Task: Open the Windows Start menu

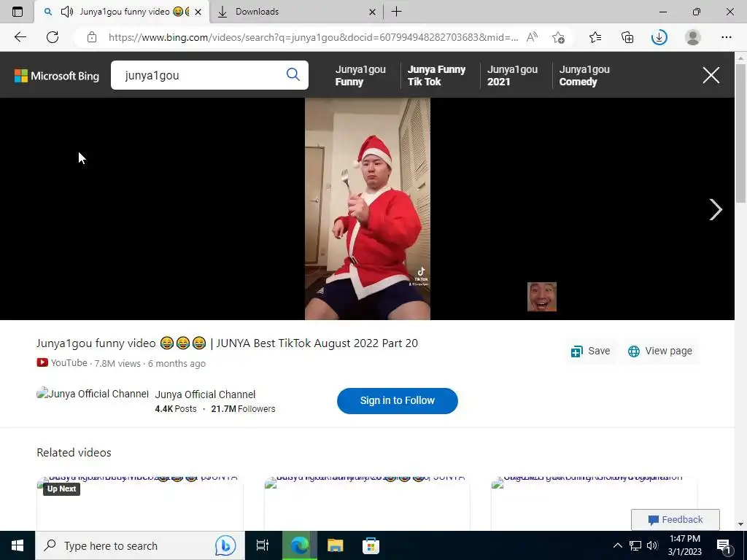Action: (x=18, y=545)
